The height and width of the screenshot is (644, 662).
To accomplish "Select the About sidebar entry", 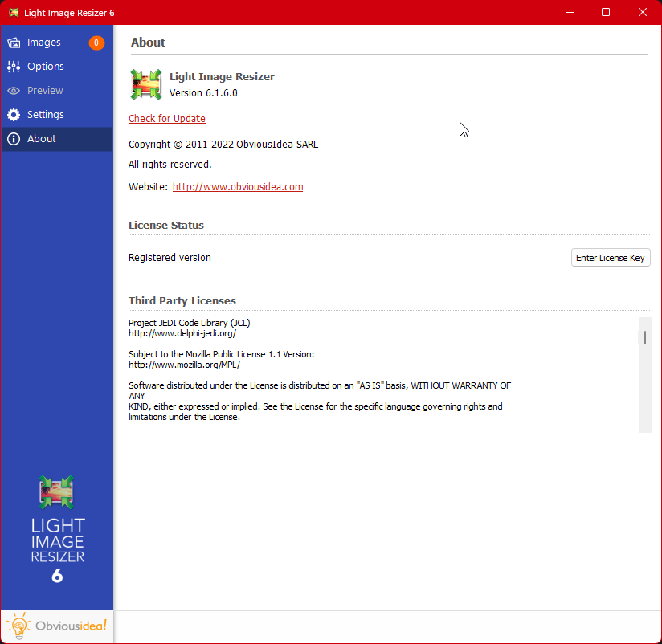I will pos(57,139).
